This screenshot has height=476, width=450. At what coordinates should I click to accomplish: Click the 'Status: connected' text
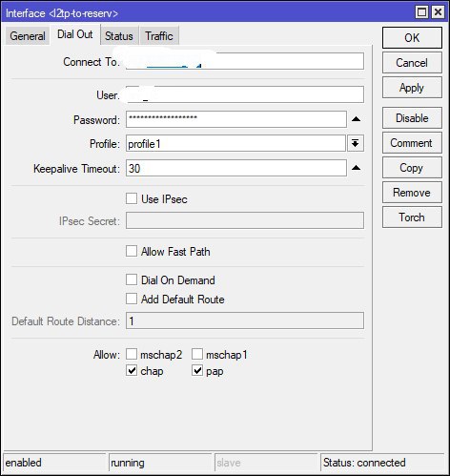coord(364,463)
